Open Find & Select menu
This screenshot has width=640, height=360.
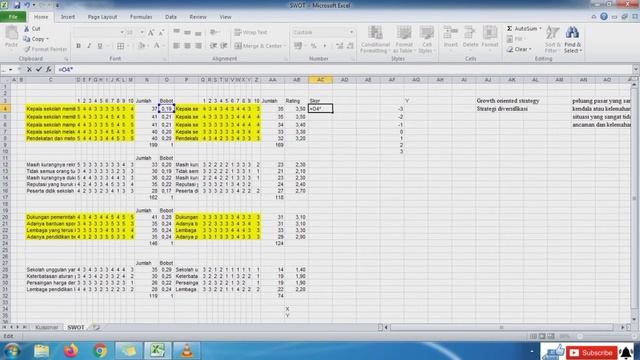click(573, 39)
